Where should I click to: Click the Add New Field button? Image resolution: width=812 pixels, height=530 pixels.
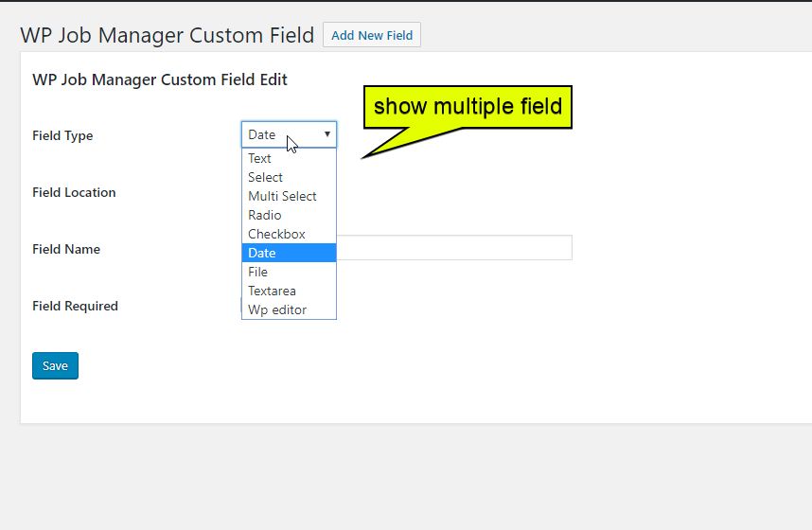371,35
